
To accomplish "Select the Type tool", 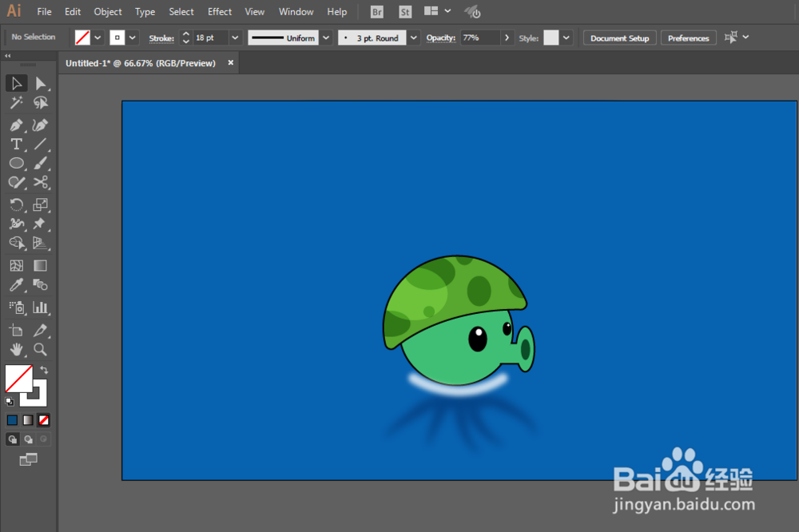I will pyautogui.click(x=16, y=145).
